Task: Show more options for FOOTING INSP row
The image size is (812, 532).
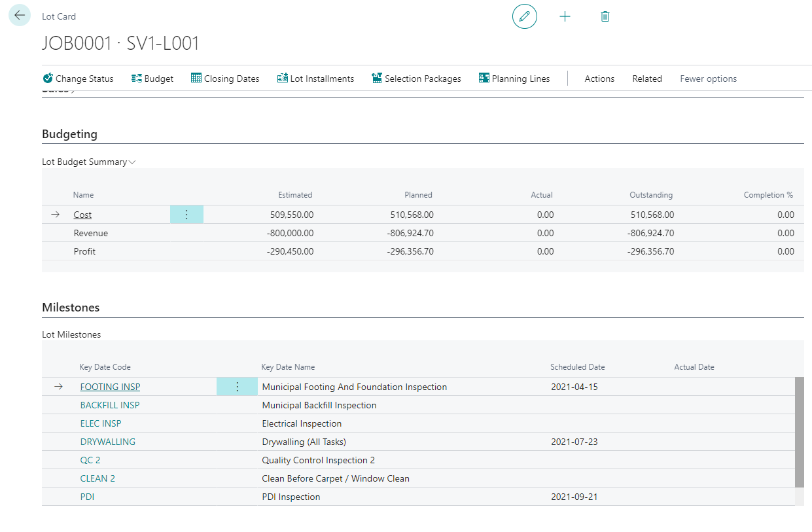Action: coord(237,387)
